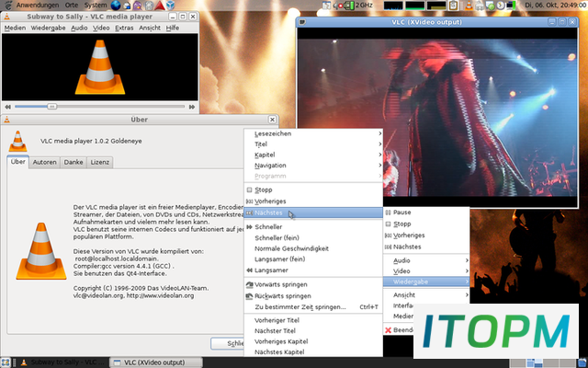Open the Anwendungen menu in the top panel
Screen dimensions: 588x368
(x=38, y=6)
